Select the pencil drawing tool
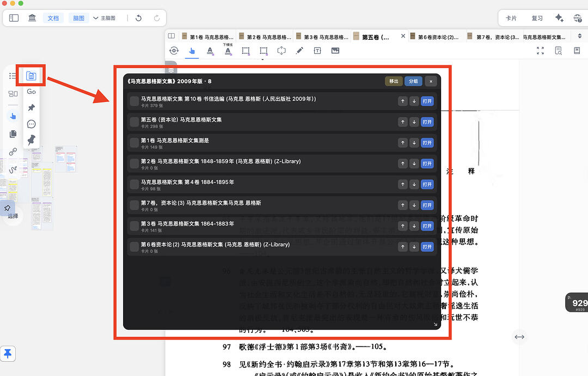The height and width of the screenshot is (376, 588). point(299,50)
